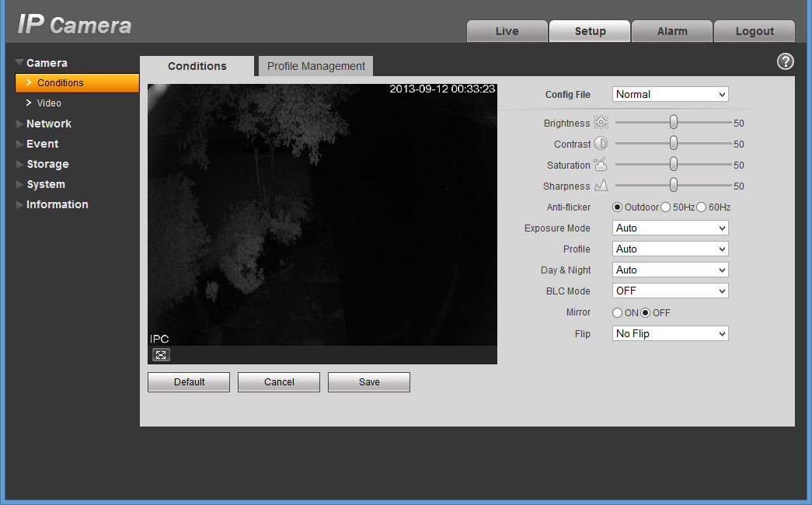Open the Profile Management tab
This screenshot has height=505, width=812.
[x=316, y=66]
